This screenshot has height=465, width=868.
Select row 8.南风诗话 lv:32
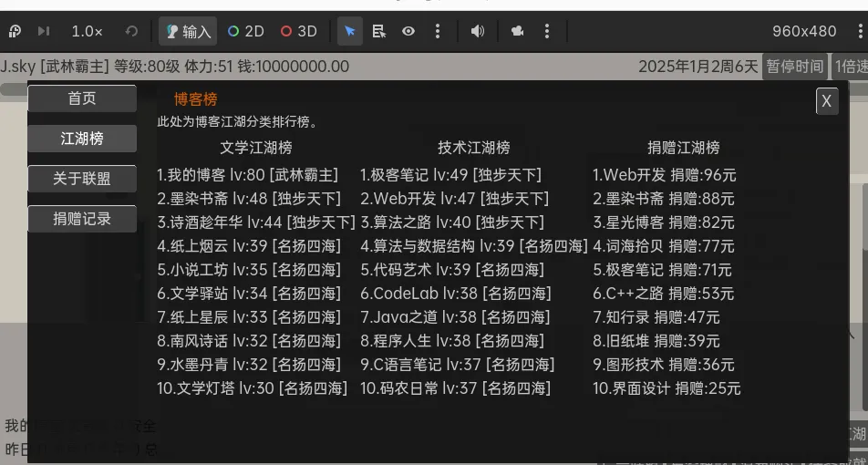coord(249,341)
